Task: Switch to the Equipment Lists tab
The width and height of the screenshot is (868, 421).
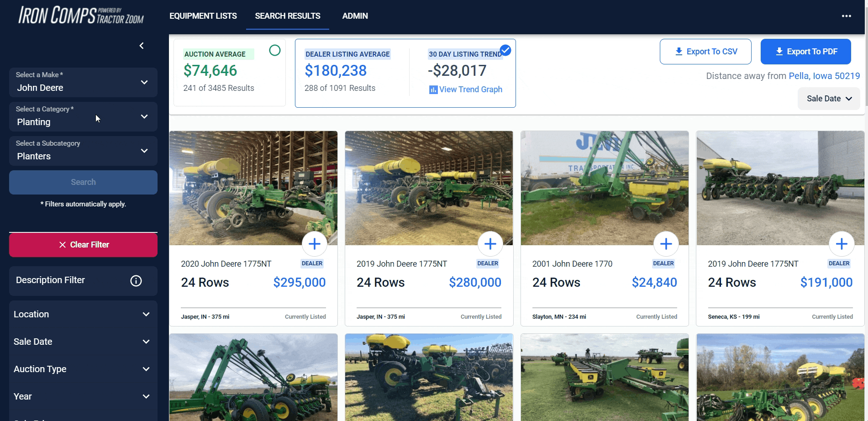Action: 203,16
